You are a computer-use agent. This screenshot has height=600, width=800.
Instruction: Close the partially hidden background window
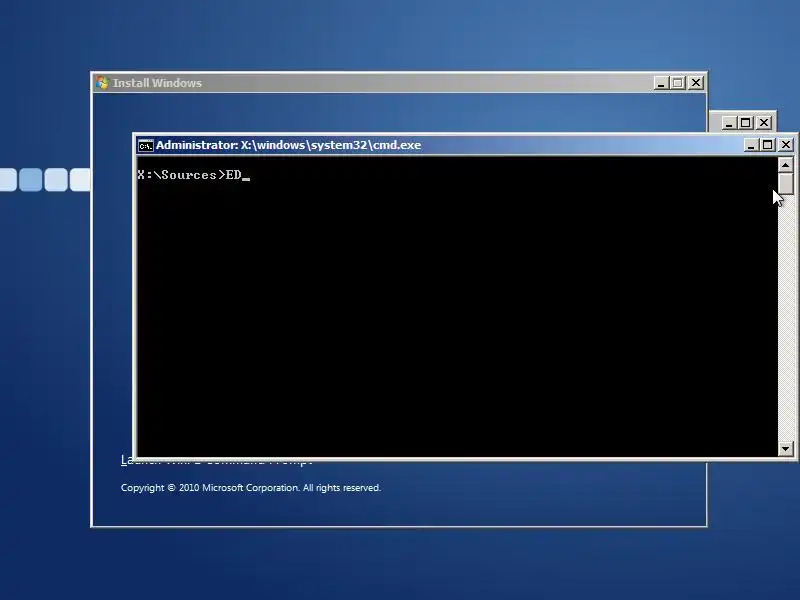pyautogui.click(x=764, y=123)
